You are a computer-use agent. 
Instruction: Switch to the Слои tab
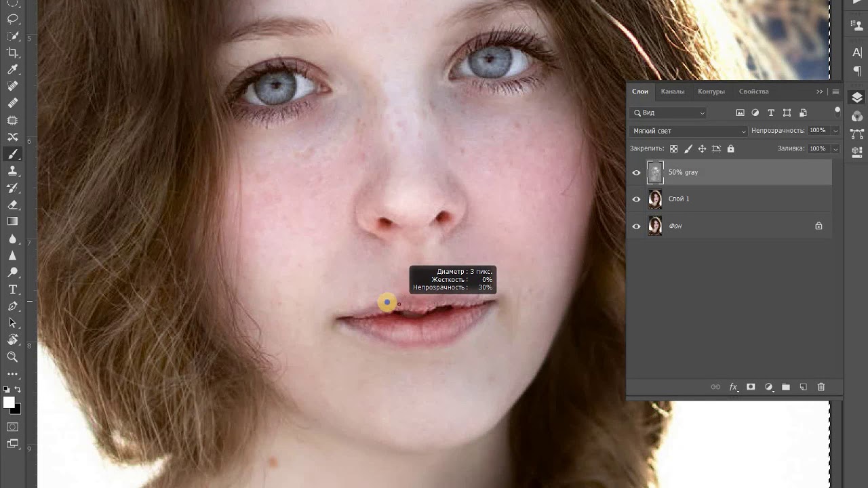click(640, 91)
